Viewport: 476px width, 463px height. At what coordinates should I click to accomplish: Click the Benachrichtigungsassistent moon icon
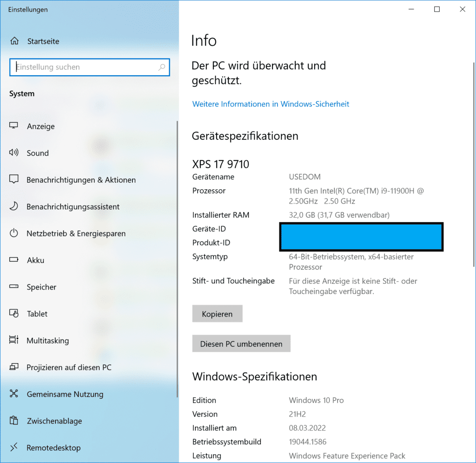point(13,206)
